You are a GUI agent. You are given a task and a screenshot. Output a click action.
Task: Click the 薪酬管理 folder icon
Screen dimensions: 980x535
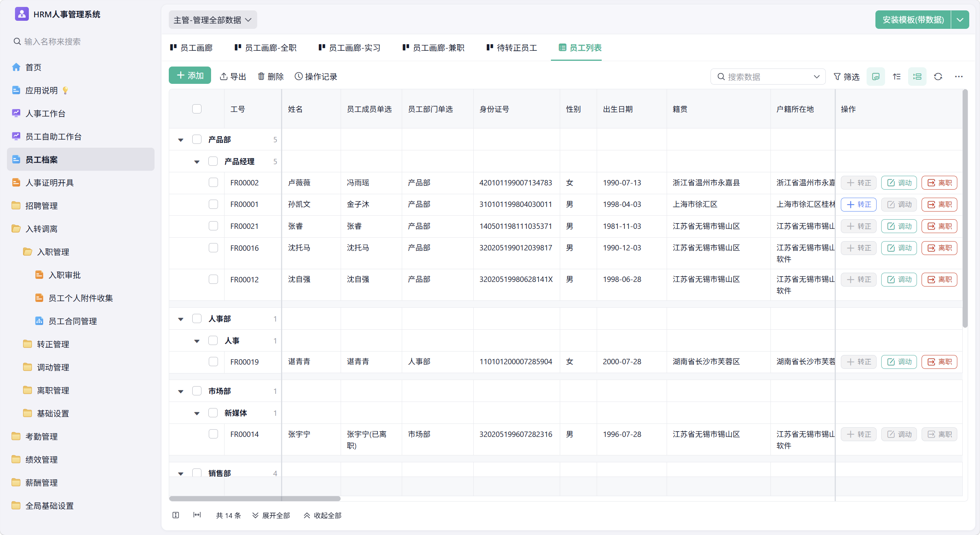point(16,483)
